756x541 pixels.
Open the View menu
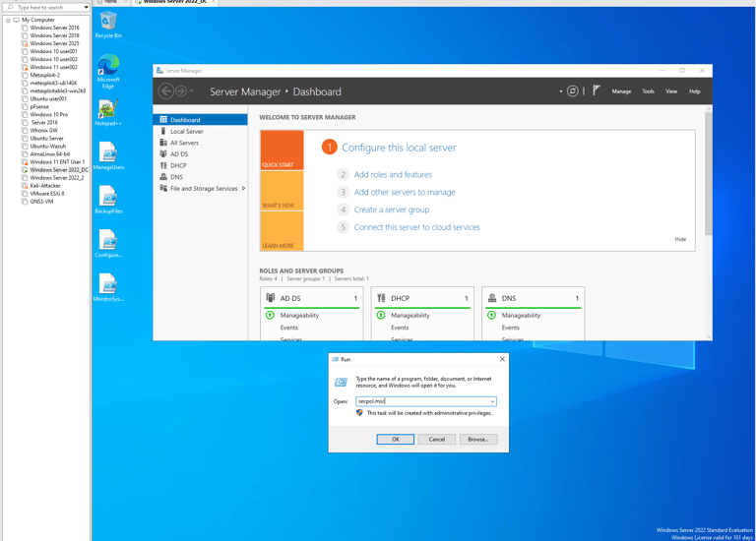point(671,91)
